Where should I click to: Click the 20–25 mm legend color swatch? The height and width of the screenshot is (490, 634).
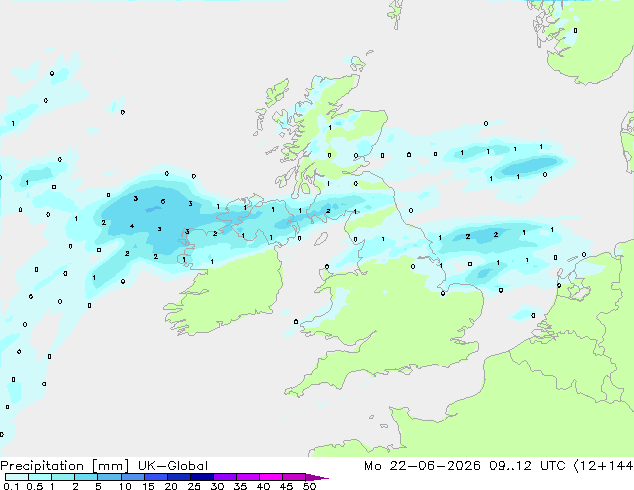(179, 477)
